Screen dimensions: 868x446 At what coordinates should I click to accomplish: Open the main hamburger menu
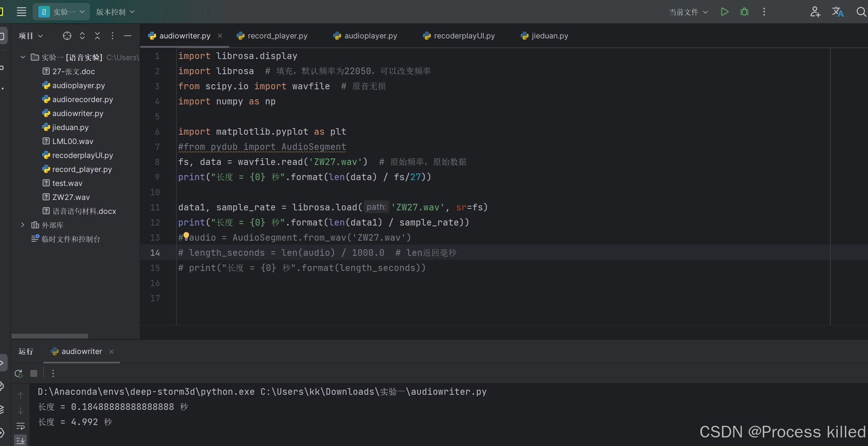click(21, 12)
